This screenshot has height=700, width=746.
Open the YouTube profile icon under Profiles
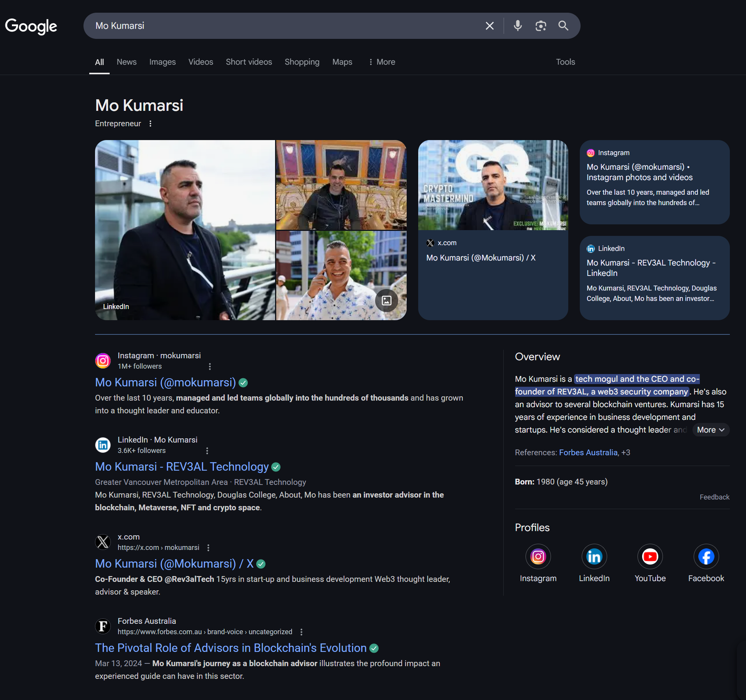[650, 556]
